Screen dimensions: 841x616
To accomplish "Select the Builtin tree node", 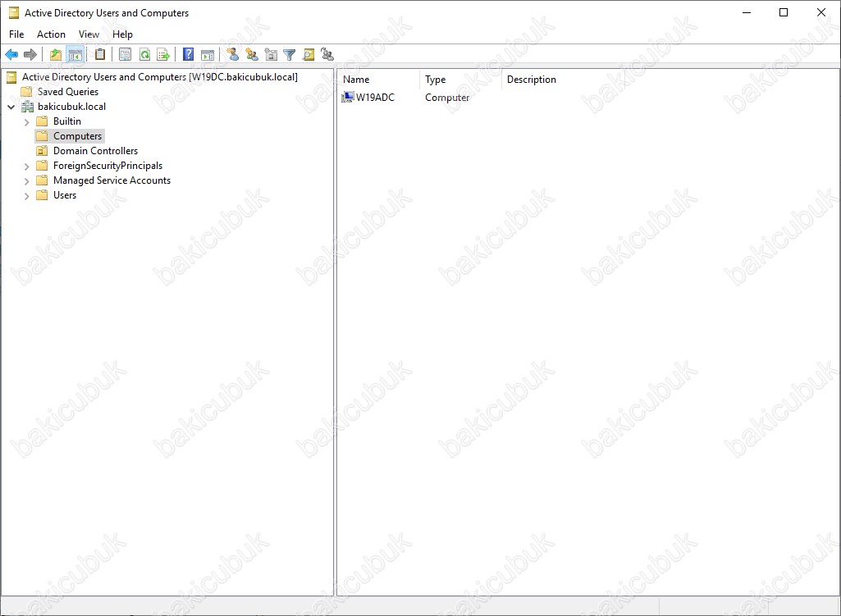I will click(x=67, y=121).
